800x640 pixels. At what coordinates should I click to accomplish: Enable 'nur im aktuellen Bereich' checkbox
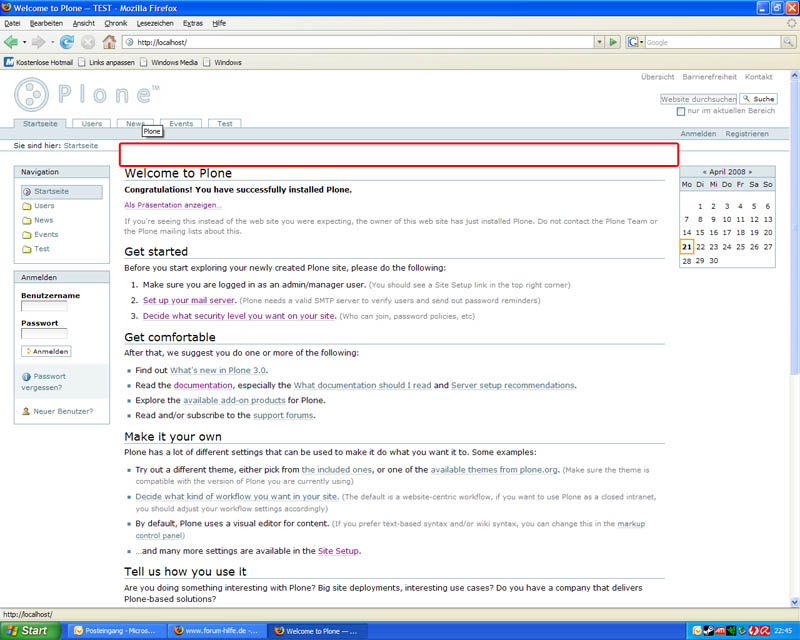click(681, 111)
